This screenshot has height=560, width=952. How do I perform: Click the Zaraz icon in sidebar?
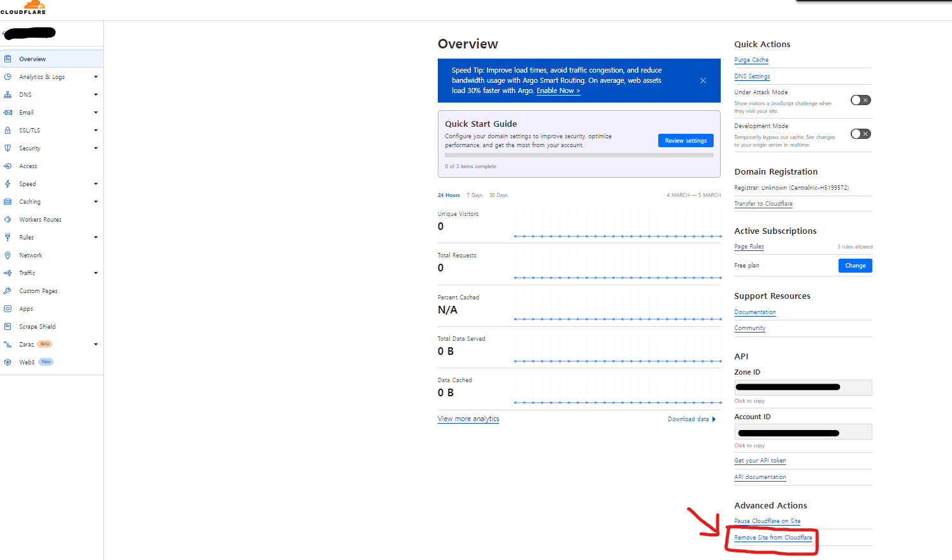(x=8, y=344)
